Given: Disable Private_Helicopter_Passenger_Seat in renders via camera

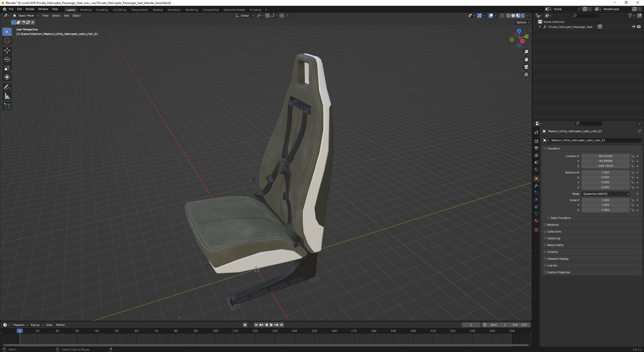Looking at the screenshot, I should (x=639, y=27).
